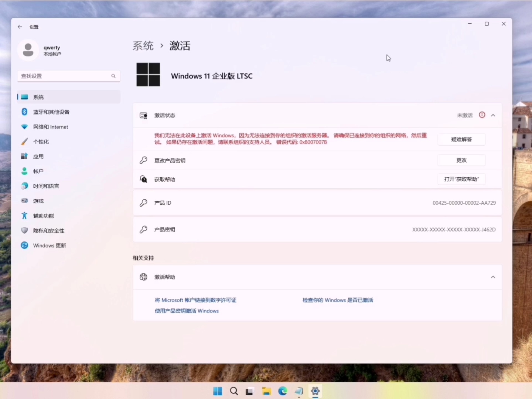The image size is (532, 399).
Task: Select 辅助功能 in the sidebar
Action: (x=69, y=216)
